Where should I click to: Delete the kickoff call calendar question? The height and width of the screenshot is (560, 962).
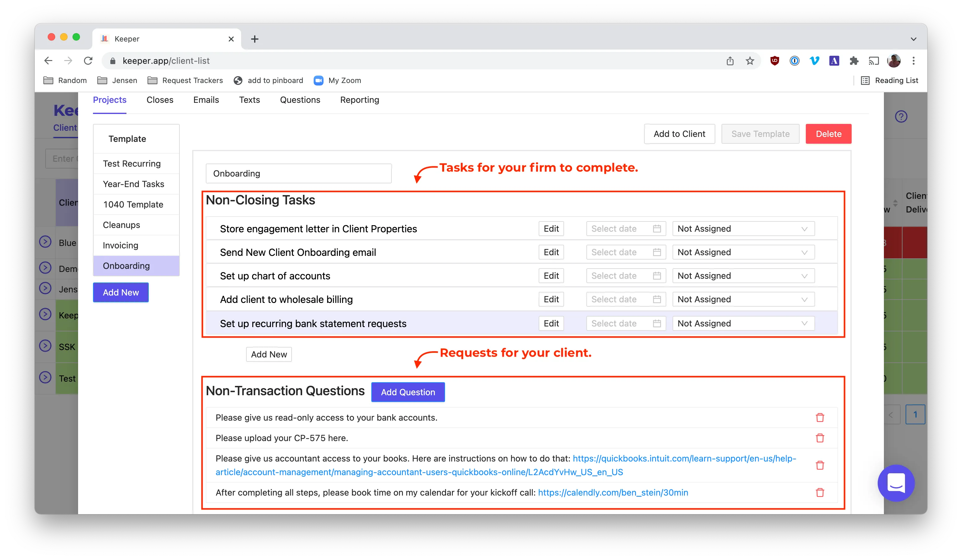[x=820, y=492]
